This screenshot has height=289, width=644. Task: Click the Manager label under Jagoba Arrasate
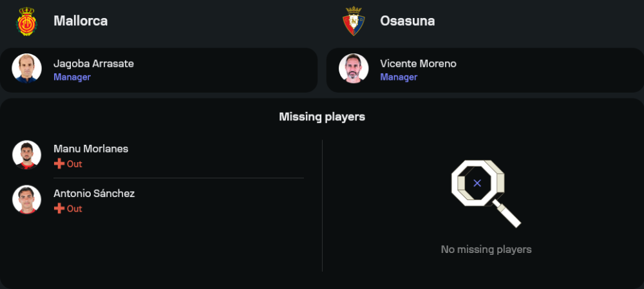(x=71, y=77)
